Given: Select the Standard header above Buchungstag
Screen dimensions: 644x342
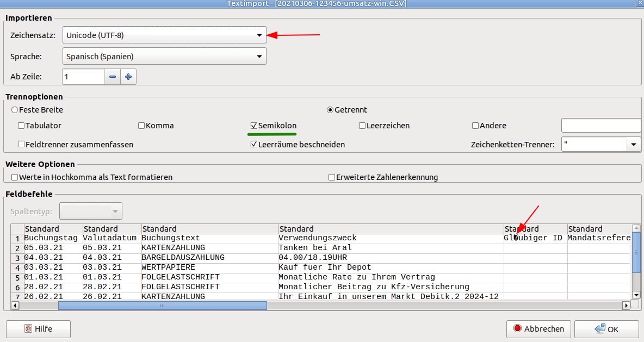Looking at the screenshot, I should pyautogui.click(x=53, y=229).
